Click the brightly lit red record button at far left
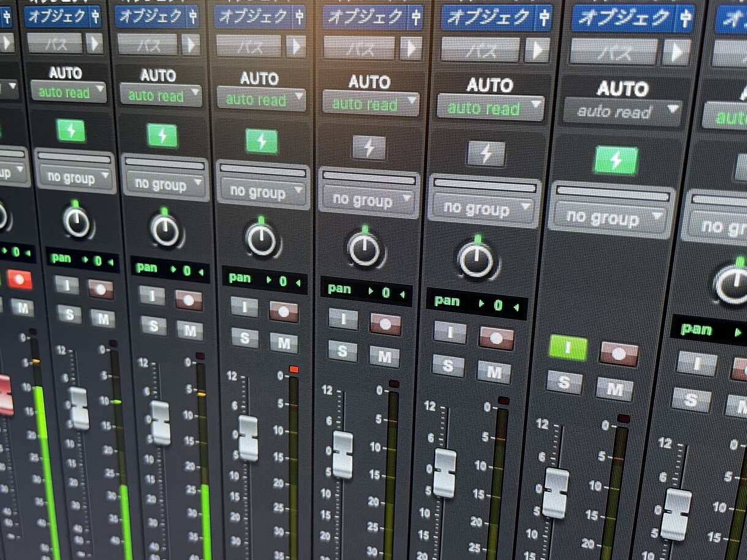The height and width of the screenshot is (560, 747). [x=20, y=280]
